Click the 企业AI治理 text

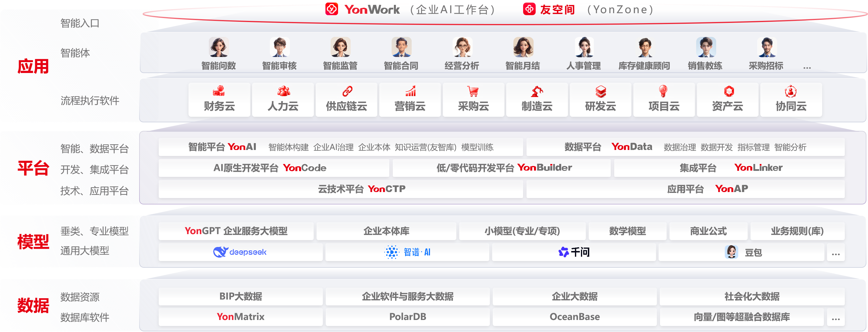point(333,147)
